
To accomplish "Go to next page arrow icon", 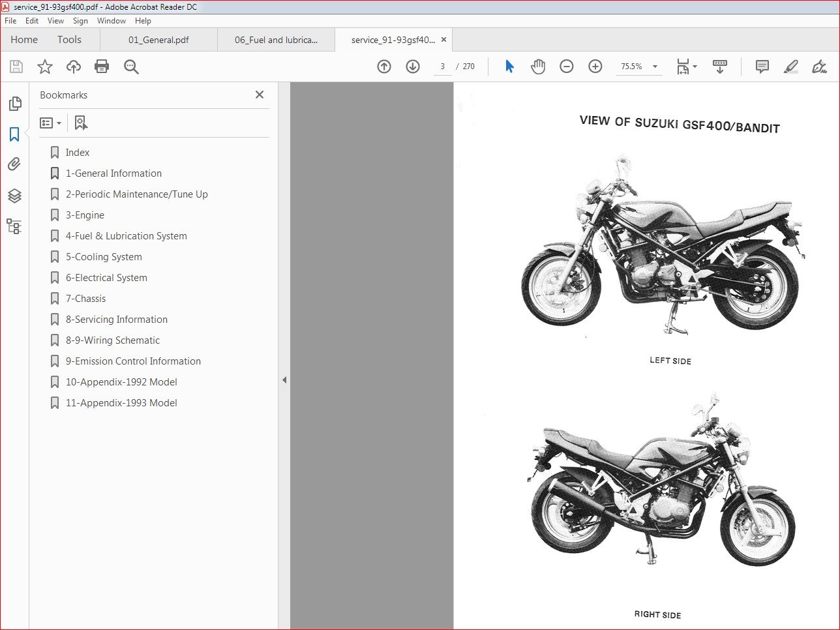I will pyautogui.click(x=413, y=67).
